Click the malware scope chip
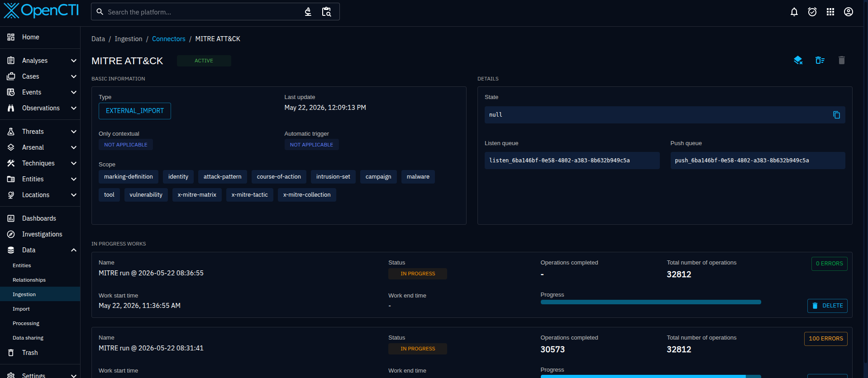The height and width of the screenshot is (378, 868). (418, 177)
